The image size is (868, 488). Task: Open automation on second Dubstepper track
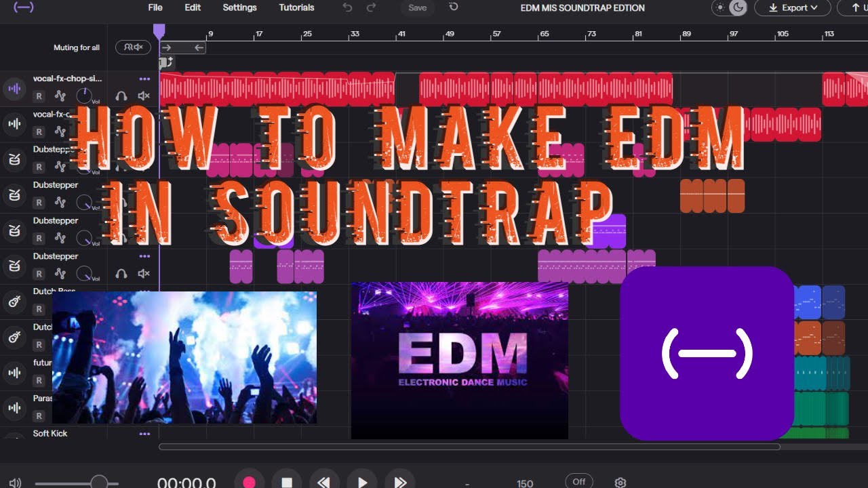[x=60, y=202]
